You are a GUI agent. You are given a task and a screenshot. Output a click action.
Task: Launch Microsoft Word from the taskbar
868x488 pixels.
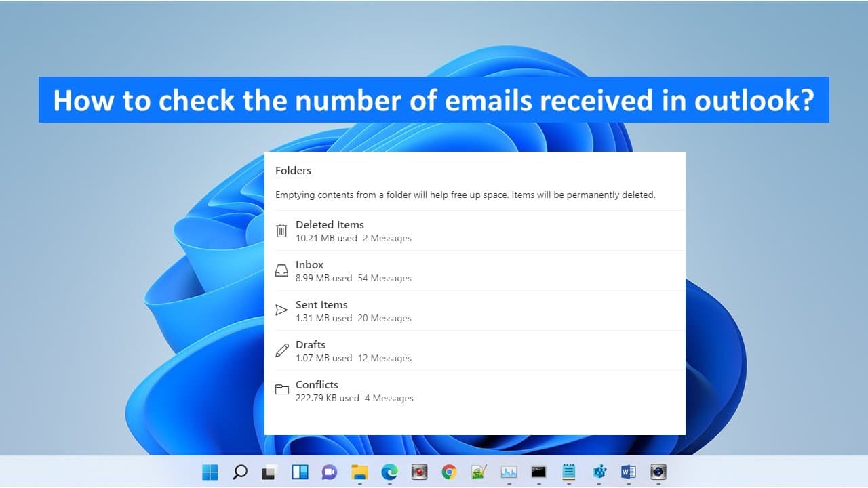click(x=629, y=472)
